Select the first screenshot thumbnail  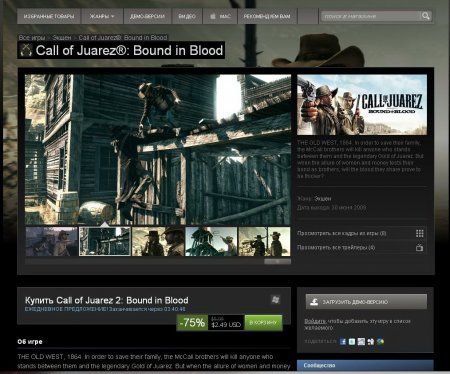(52, 242)
